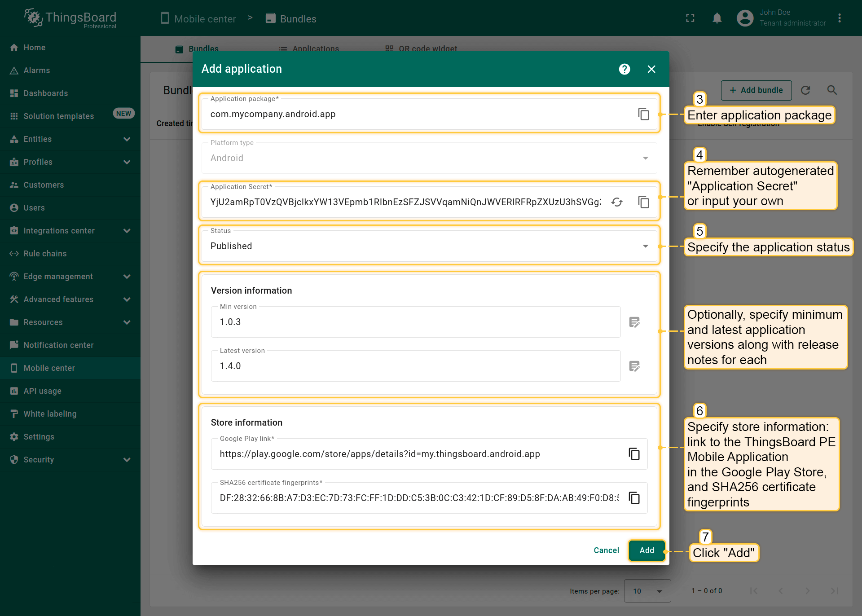Click the Add button in dialog

(x=646, y=550)
